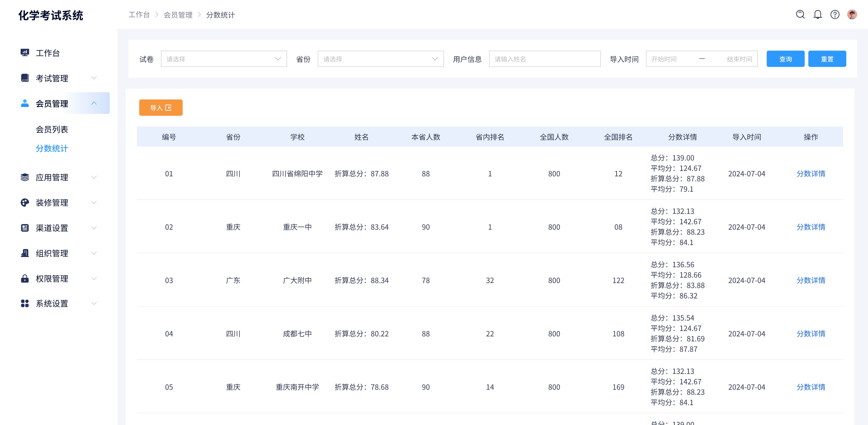This screenshot has height=425, width=868.
Task: Click the 用户信息 name input field
Action: pos(545,59)
